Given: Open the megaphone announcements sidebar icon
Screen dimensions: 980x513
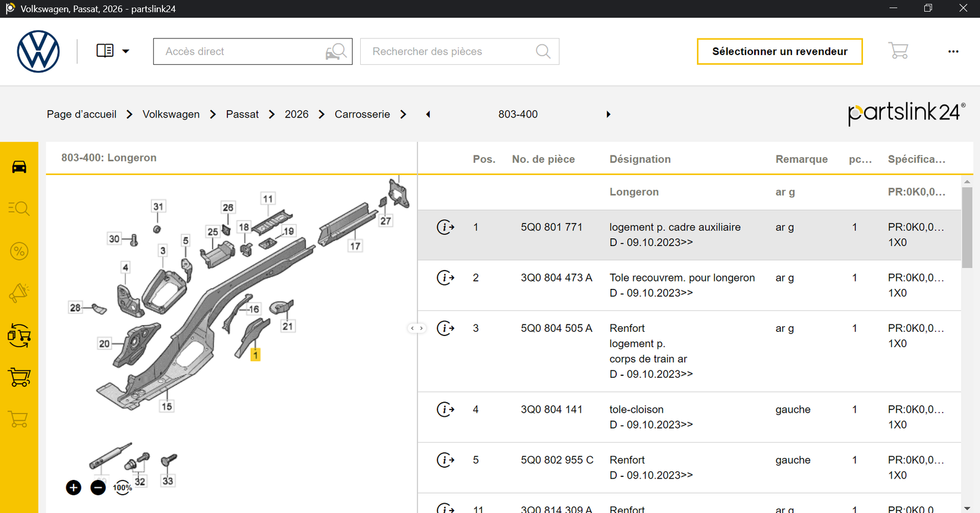Looking at the screenshot, I should click(x=19, y=293).
